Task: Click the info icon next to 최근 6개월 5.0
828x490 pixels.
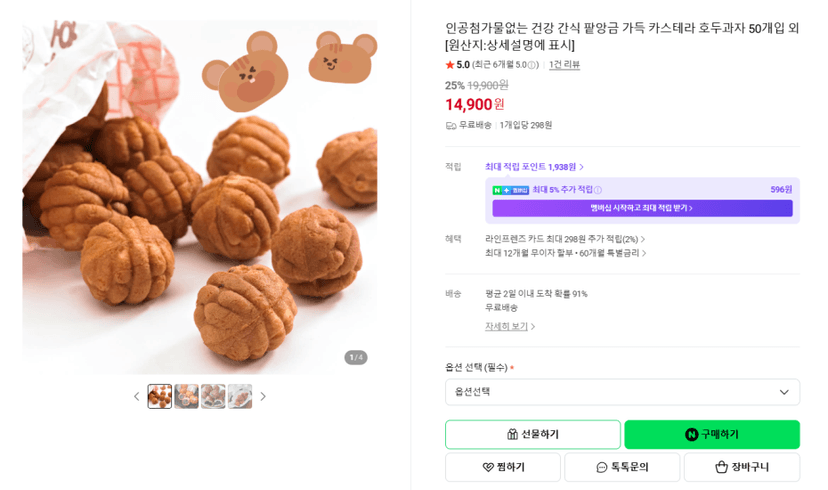Action: pyautogui.click(x=532, y=65)
